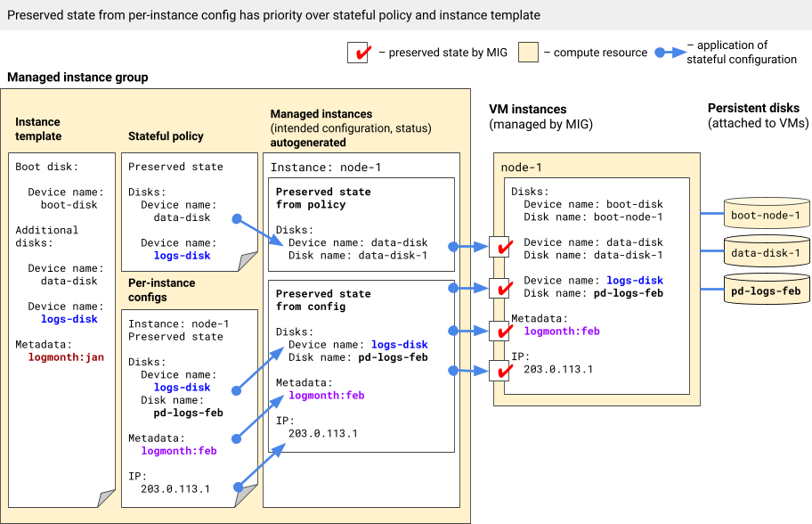Select the data-disk-1 disk cylinder icon

coord(767,250)
